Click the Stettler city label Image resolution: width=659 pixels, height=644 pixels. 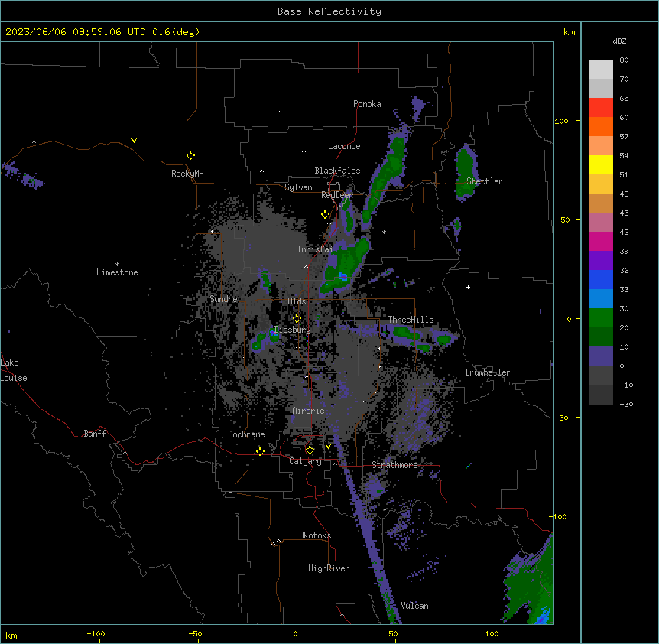coord(485,181)
